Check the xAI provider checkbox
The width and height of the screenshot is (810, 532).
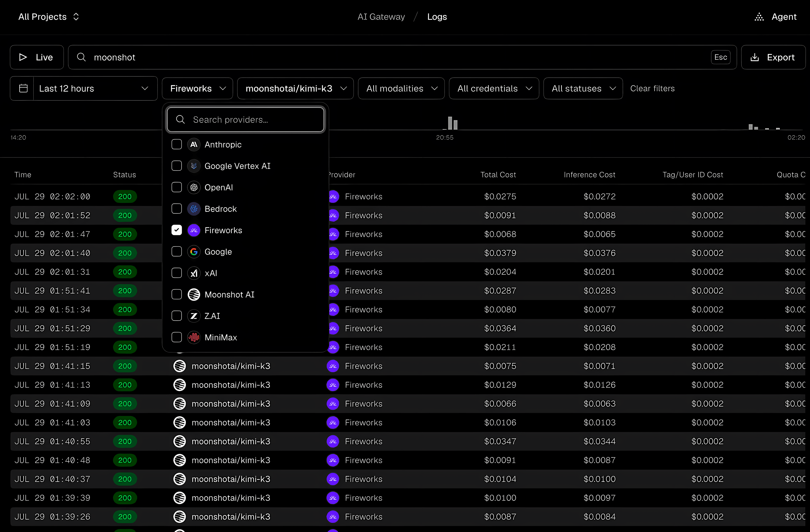(x=177, y=273)
